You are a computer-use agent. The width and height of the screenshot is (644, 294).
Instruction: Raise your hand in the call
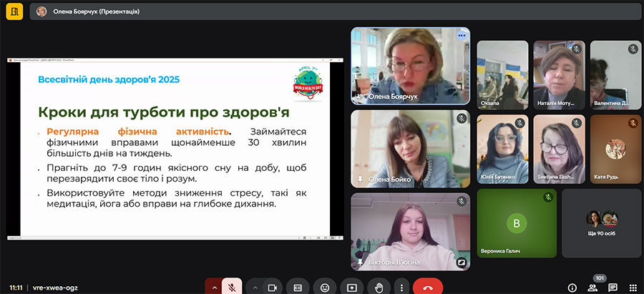[379, 288]
